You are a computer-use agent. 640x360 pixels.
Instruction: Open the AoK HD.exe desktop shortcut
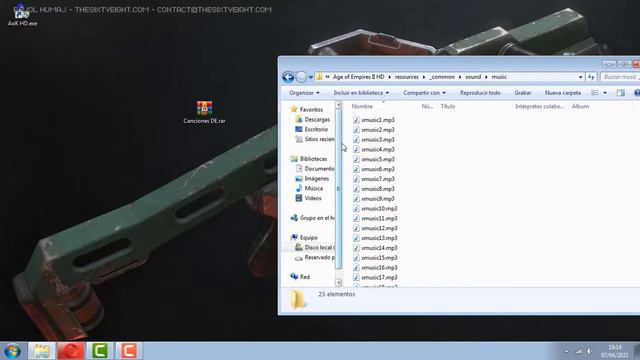[x=22, y=16]
